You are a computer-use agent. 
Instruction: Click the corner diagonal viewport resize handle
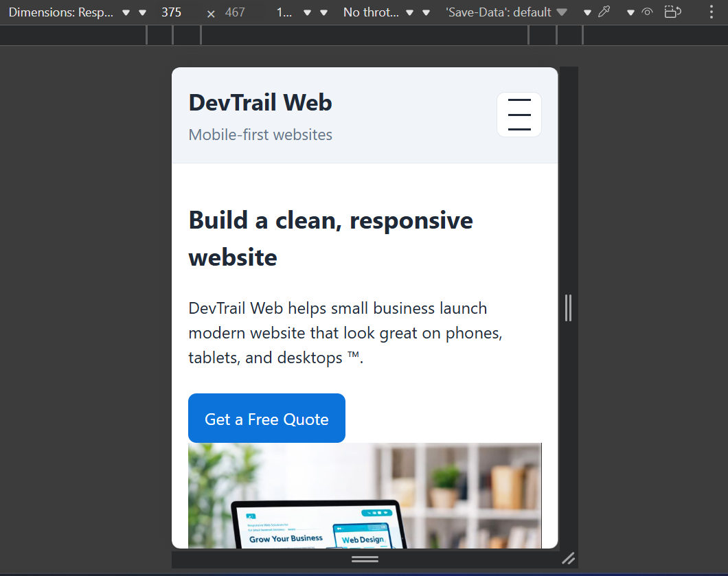point(568,558)
